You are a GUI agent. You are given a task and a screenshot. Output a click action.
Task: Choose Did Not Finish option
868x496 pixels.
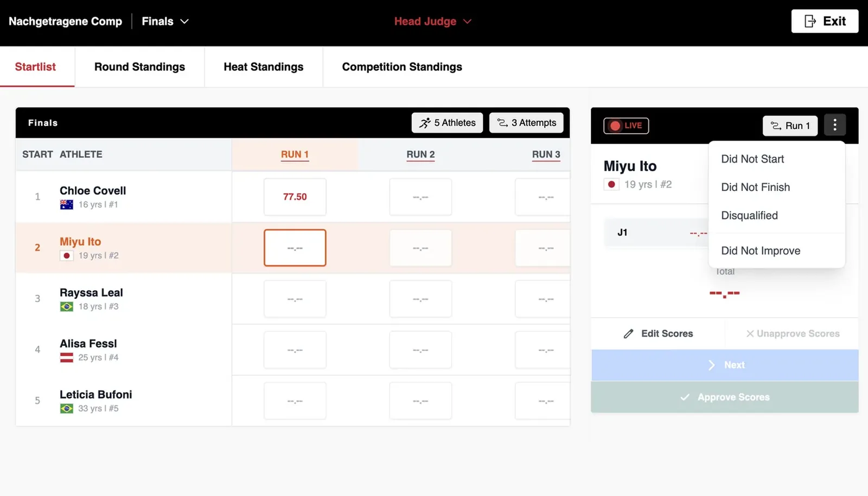coord(777,187)
